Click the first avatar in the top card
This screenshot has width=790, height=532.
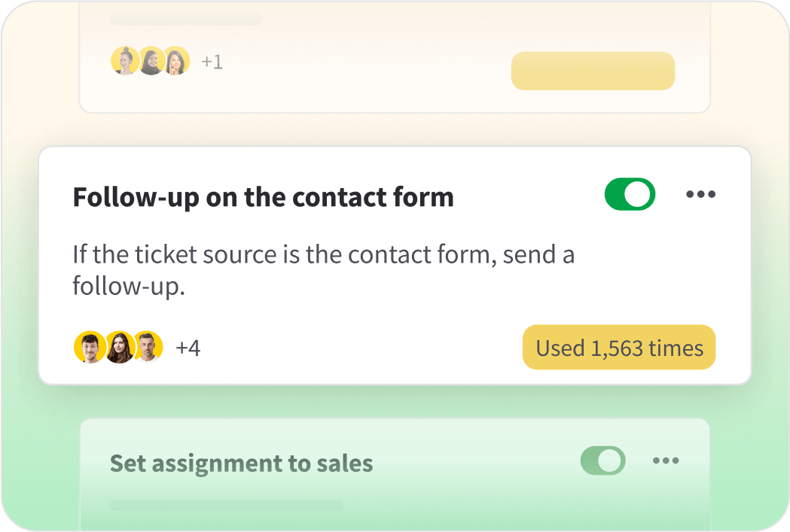(x=125, y=61)
